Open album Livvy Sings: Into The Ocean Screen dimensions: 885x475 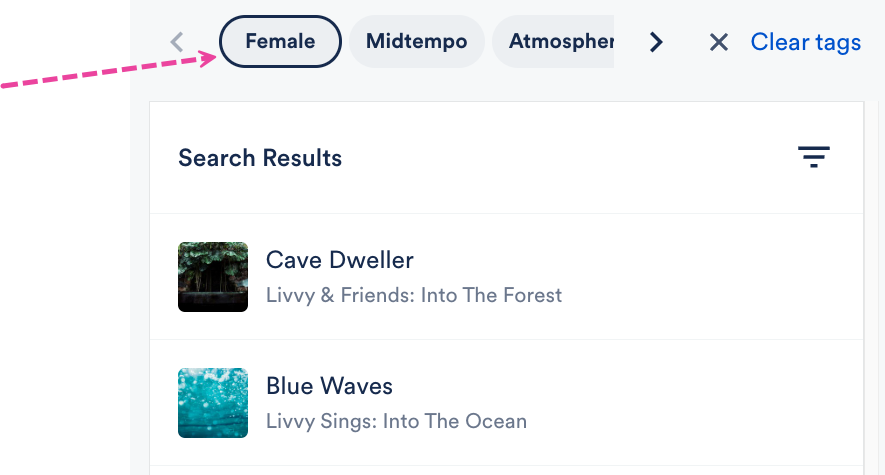click(396, 421)
